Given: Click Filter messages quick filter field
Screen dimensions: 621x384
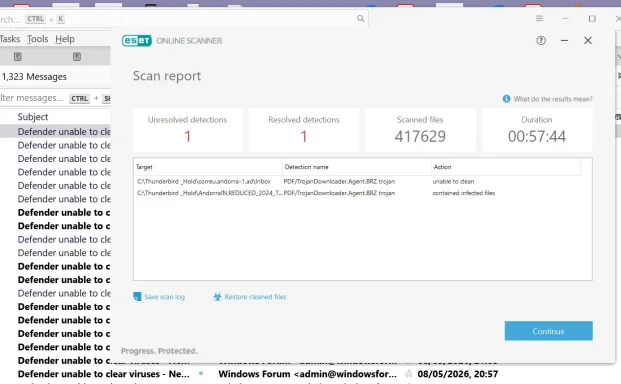Looking at the screenshot, I should [55, 98].
